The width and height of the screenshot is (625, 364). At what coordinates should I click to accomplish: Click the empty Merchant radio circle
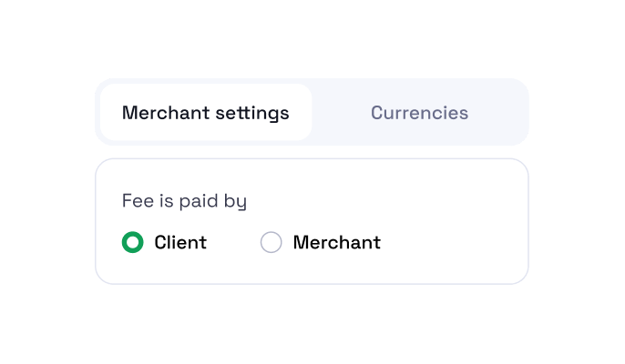(x=272, y=242)
